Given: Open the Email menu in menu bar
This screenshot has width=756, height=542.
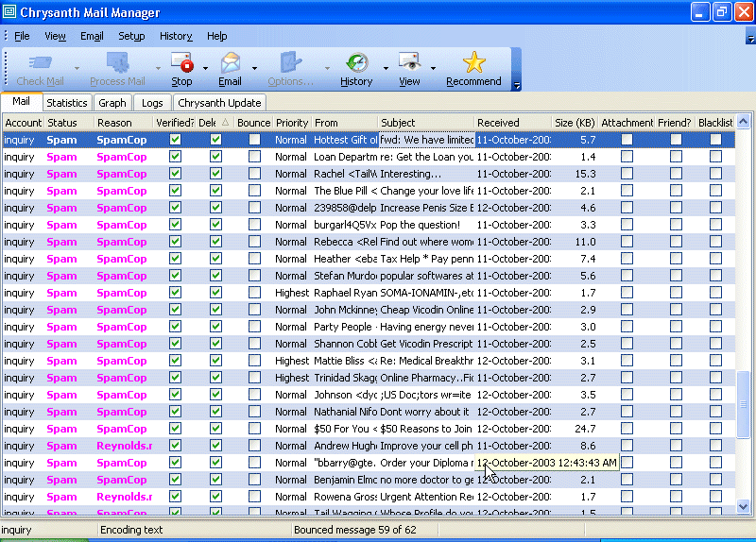Looking at the screenshot, I should [x=92, y=36].
